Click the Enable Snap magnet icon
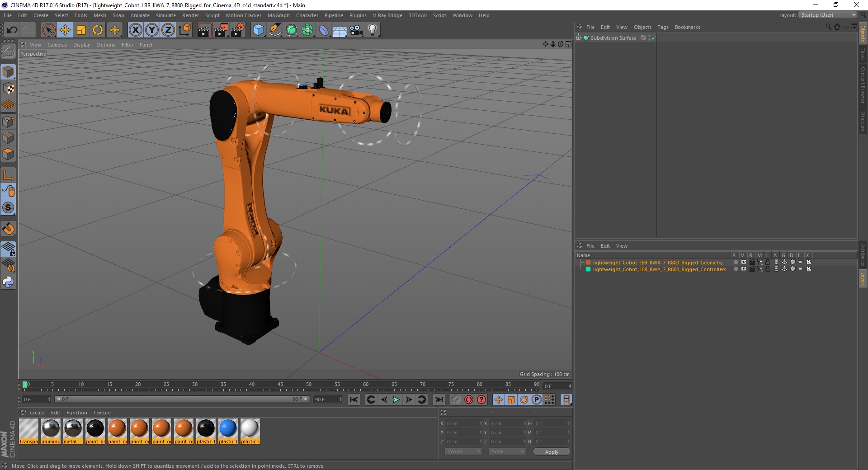This screenshot has width=868, height=470. click(8, 229)
